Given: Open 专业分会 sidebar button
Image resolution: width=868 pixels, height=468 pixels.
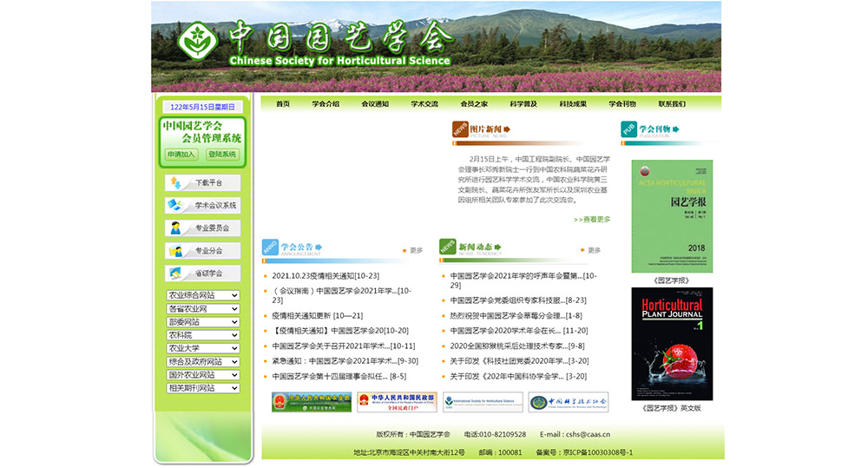Looking at the screenshot, I should 202,251.
